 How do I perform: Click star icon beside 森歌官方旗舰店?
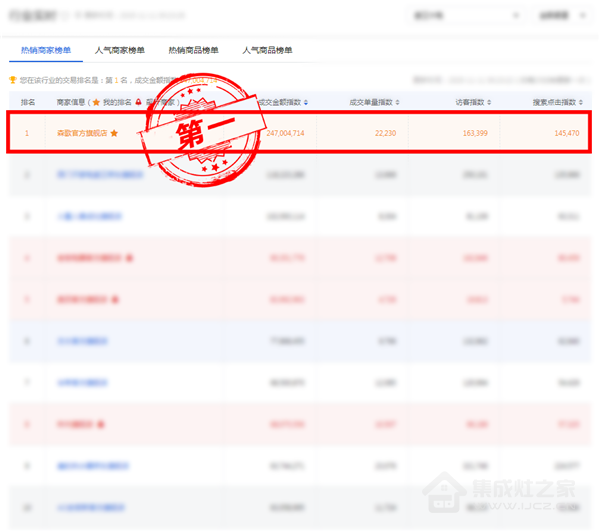[114, 133]
